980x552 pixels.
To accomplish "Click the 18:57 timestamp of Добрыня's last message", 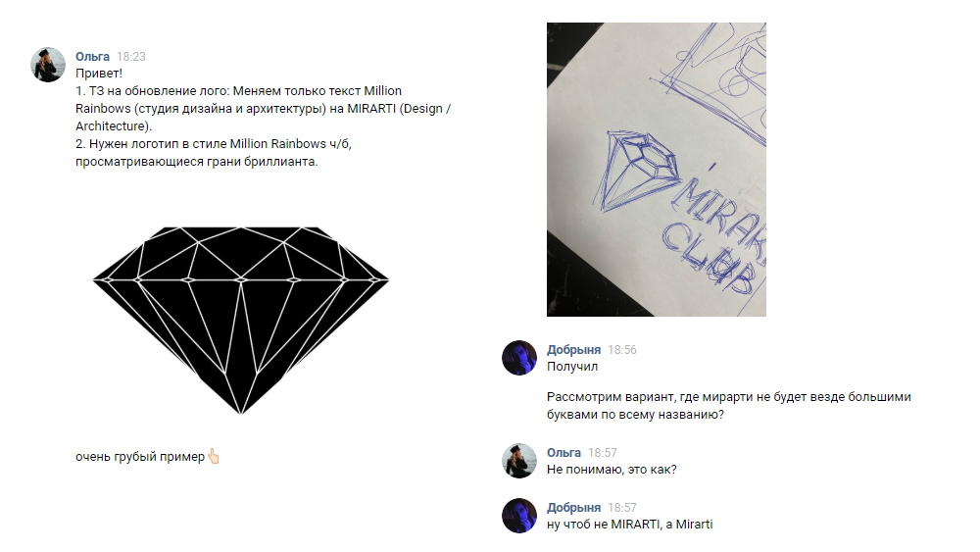I will point(622,508).
